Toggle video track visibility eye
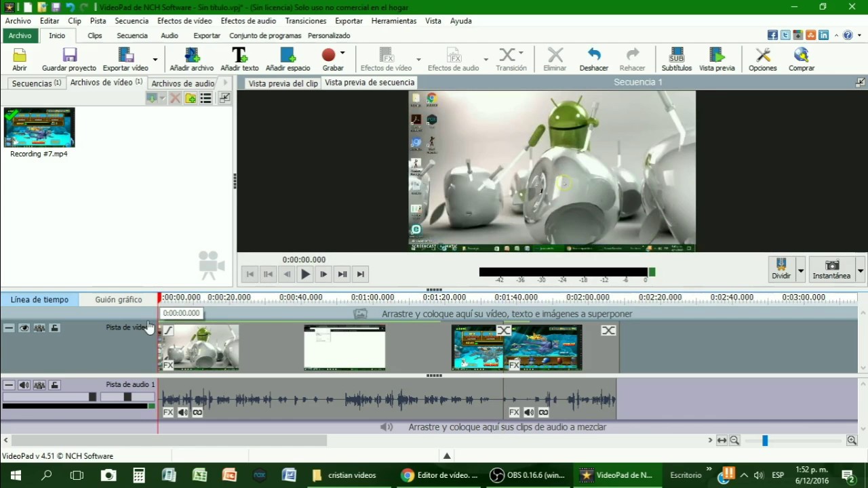The height and width of the screenshot is (488, 868). pyautogui.click(x=24, y=328)
